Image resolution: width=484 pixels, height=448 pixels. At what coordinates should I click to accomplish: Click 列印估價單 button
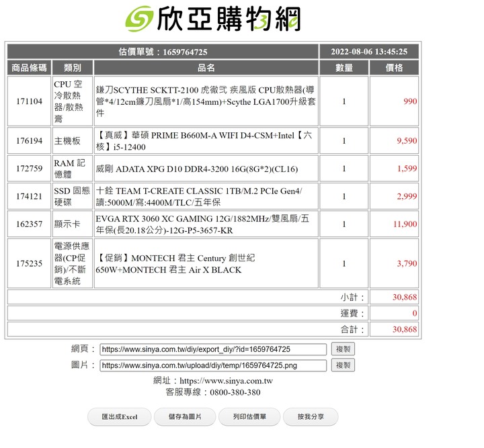(x=249, y=417)
